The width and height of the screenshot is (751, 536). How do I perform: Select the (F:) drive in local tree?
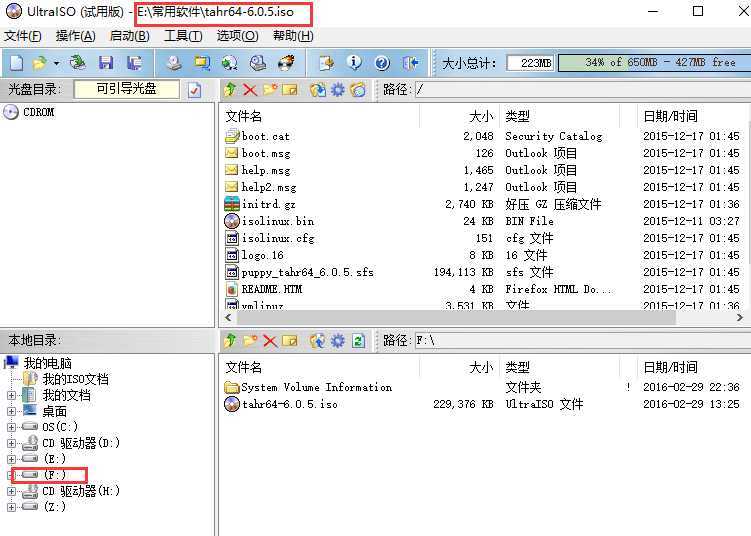coord(55,475)
